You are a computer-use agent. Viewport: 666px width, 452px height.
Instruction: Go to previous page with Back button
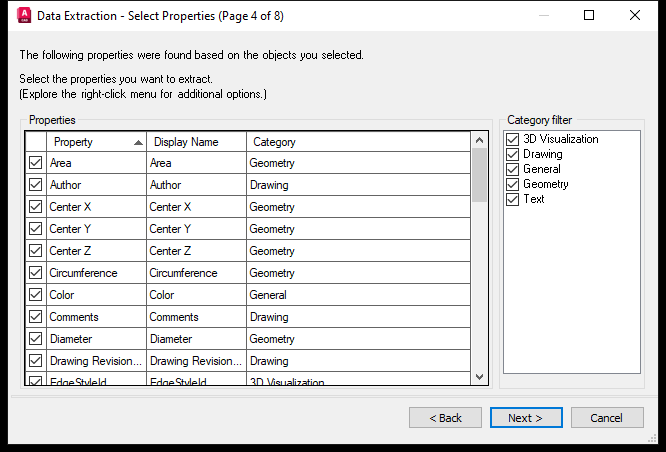pyautogui.click(x=445, y=418)
